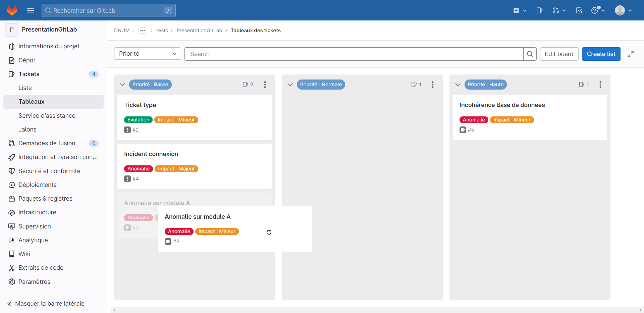644x313 pixels.
Task: Expand the create new plus dropdown
Action: pos(520,10)
